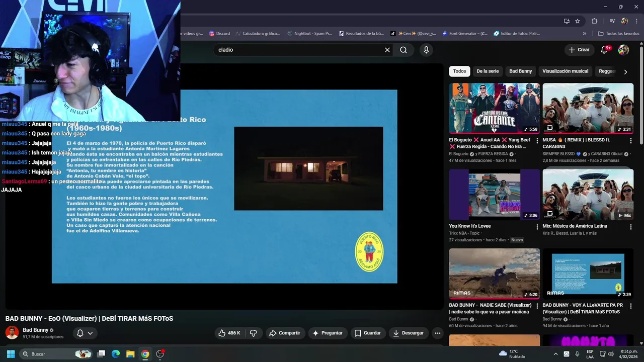Click the Crear button
The width and height of the screenshot is (644, 362).
(x=579, y=50)
